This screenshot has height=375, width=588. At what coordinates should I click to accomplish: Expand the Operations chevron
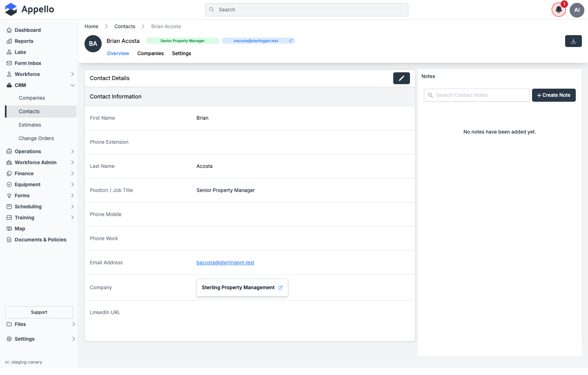(x=72, y=152)
